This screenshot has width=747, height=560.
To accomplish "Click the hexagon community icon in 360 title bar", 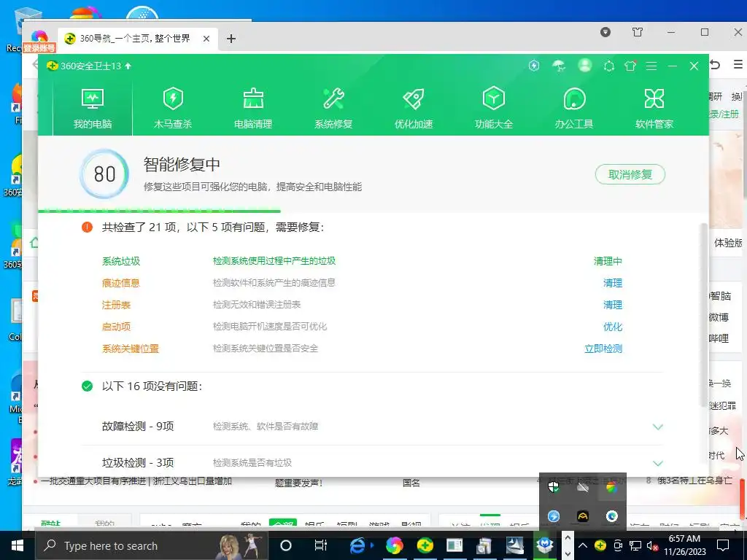I will click(x=609, y=66).
